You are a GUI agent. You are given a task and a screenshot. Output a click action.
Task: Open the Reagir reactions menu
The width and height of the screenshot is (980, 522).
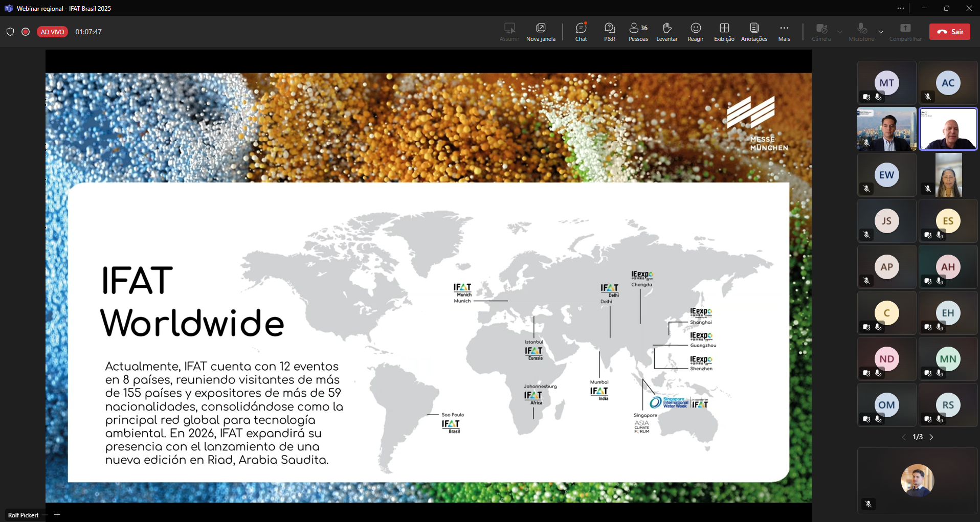pyautogui.click(x=696, y=32)
